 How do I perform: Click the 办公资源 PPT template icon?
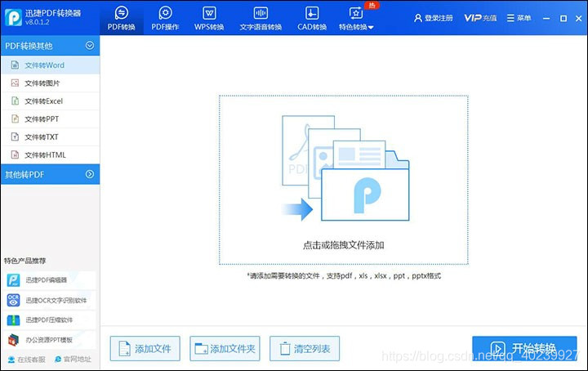click(14, 340)
